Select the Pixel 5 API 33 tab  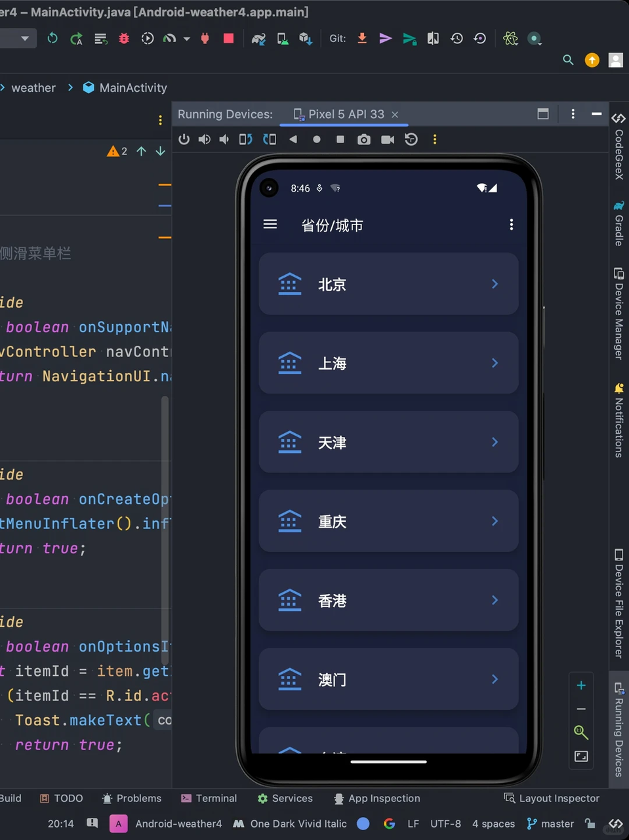coord(345,114)
